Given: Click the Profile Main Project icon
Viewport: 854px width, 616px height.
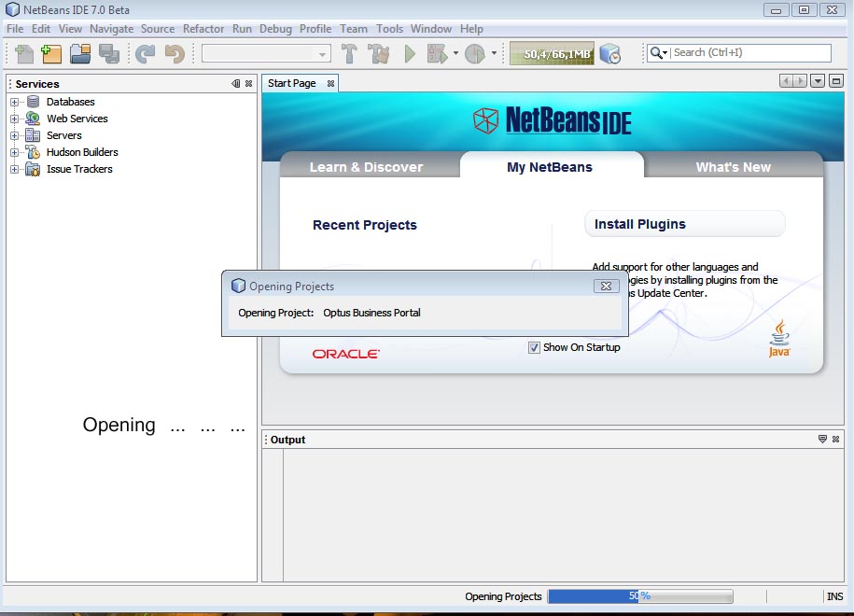Looking at the screenshot, I should coord(475,54).
